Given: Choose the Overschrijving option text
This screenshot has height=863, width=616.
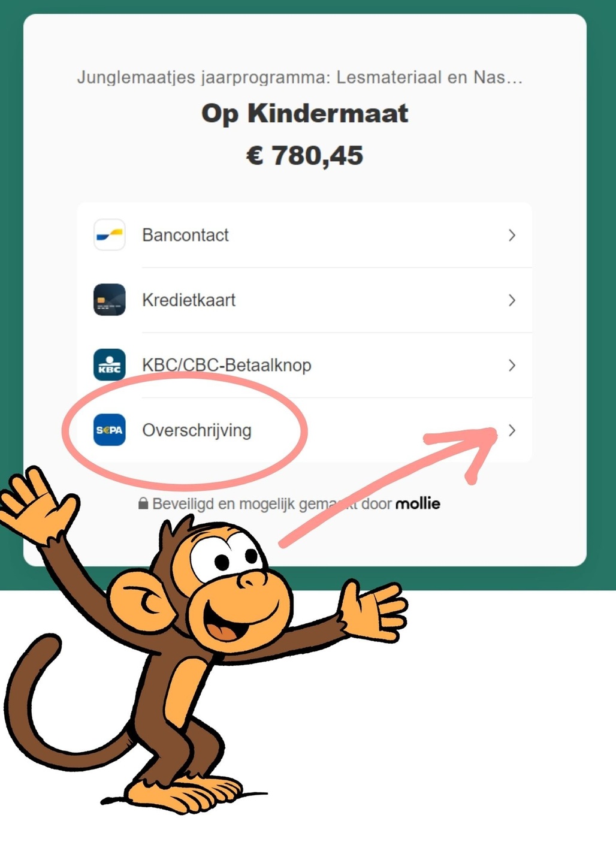Looking at the screenshot, I should (197, 430).
